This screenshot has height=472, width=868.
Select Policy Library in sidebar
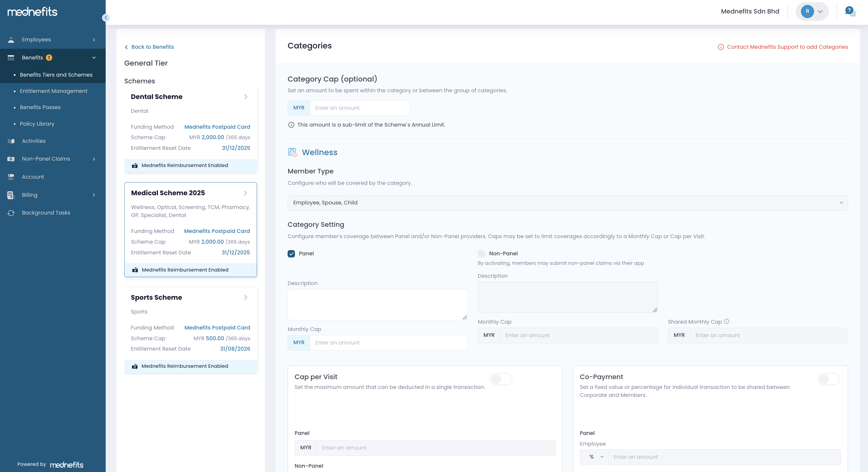click(x=37, y=124)
